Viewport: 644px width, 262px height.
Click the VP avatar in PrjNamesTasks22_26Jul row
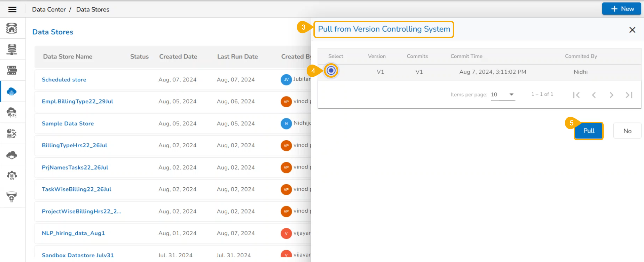[x=286, y=167]
